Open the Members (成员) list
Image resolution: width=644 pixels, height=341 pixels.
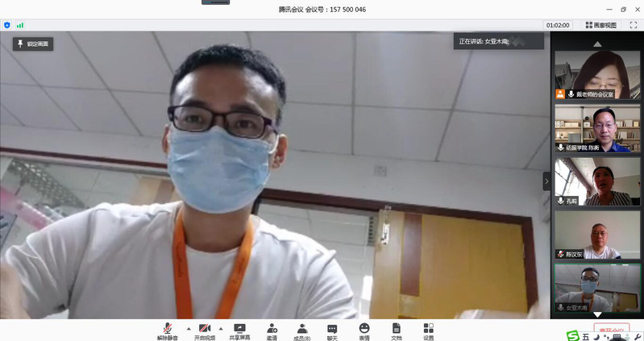click(301, 330)
